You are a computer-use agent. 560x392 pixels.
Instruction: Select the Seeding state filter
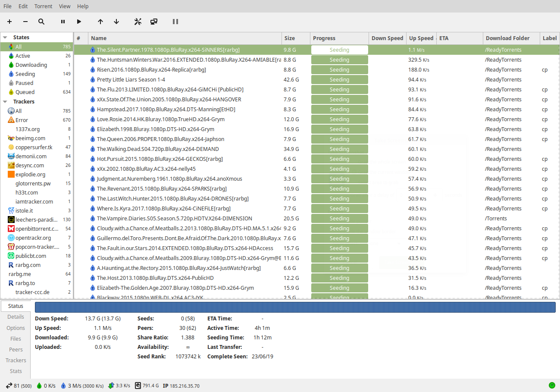(x=37, y=74)
